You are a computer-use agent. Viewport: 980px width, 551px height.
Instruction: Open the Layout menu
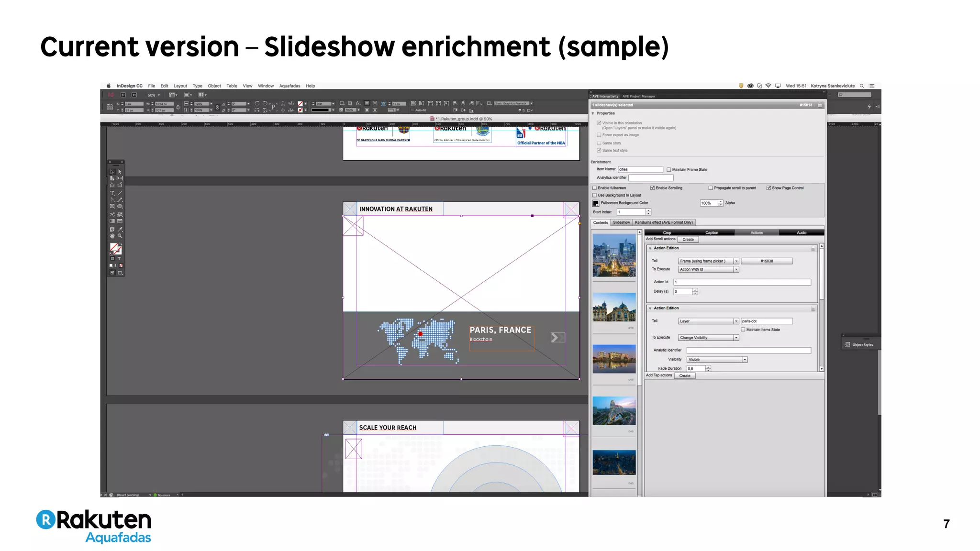(180, 86)
